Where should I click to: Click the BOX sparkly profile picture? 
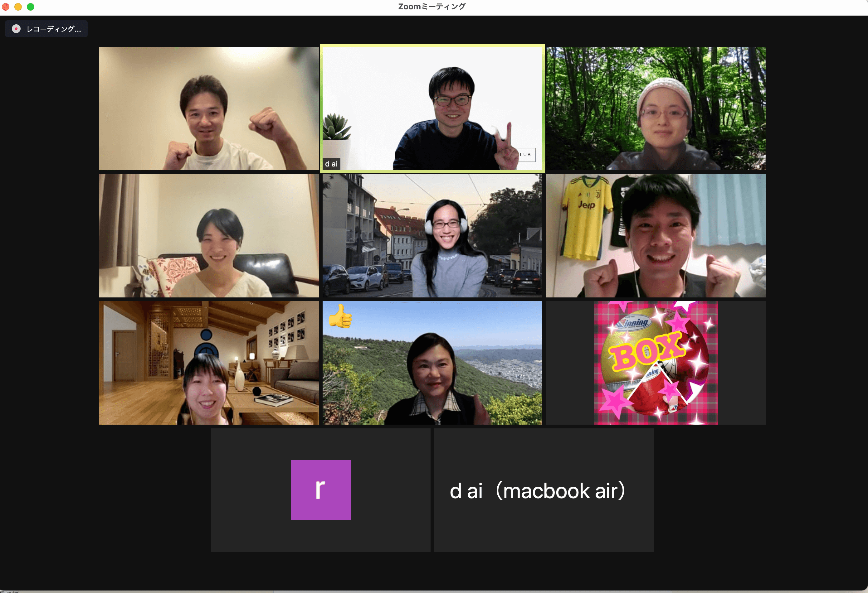point(656,363)
